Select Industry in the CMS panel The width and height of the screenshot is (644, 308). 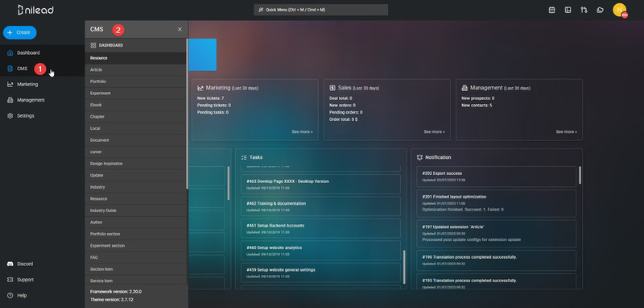pyautogui.click(x=135, y=187)
